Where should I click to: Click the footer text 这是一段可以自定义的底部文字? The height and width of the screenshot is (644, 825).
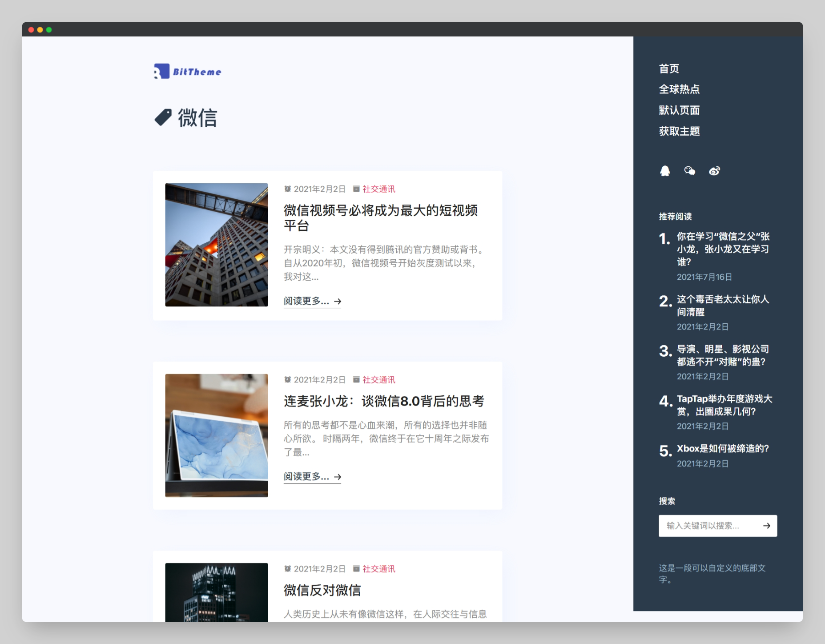[x=712, y=574]
